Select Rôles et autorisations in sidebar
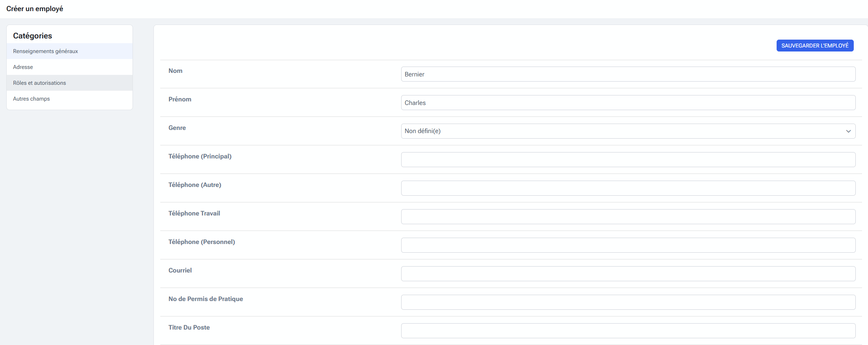 click(40, 83)
